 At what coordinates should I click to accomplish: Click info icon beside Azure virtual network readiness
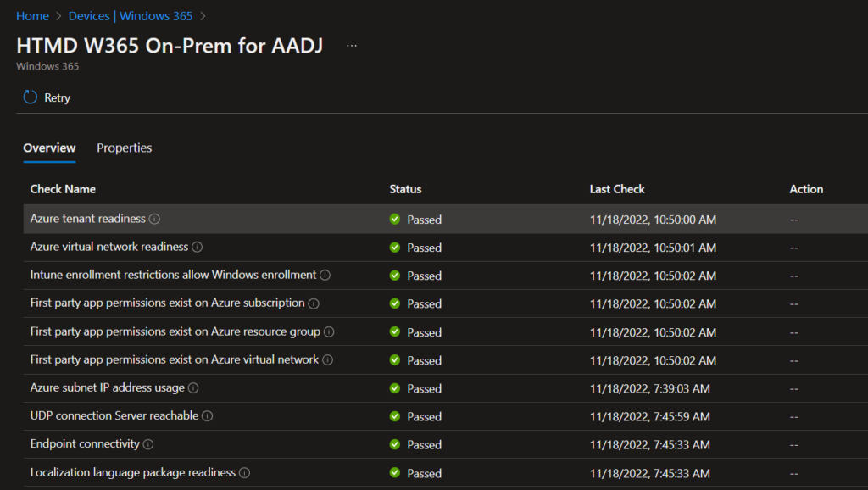[x=197, y=247]
